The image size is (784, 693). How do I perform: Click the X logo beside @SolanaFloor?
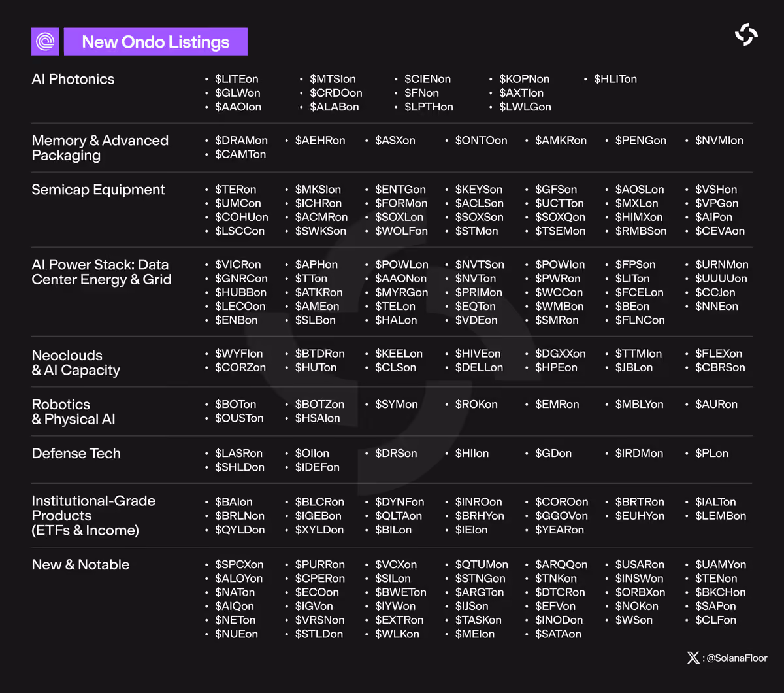click(693, 658)
